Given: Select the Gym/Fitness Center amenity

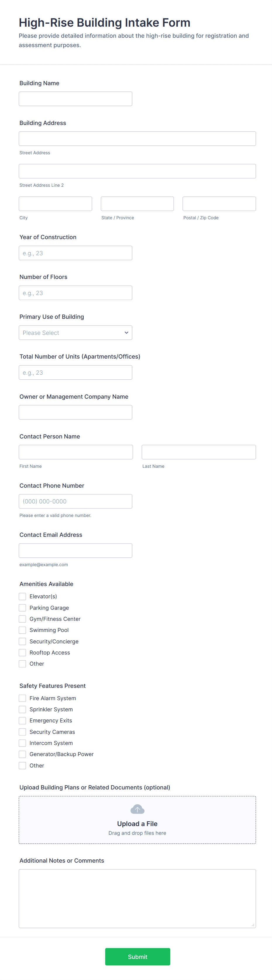Looking at the screenshot, I should coord(22,619).
